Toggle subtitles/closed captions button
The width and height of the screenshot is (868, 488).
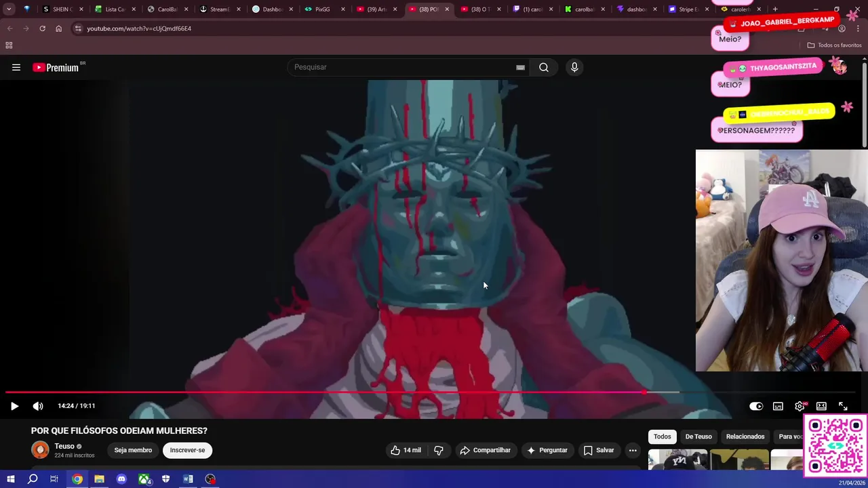coord(778,406)
